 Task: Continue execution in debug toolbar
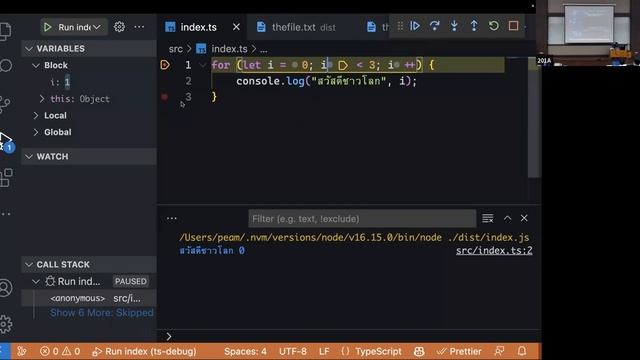pyautogui.click(x=415, y=26)
